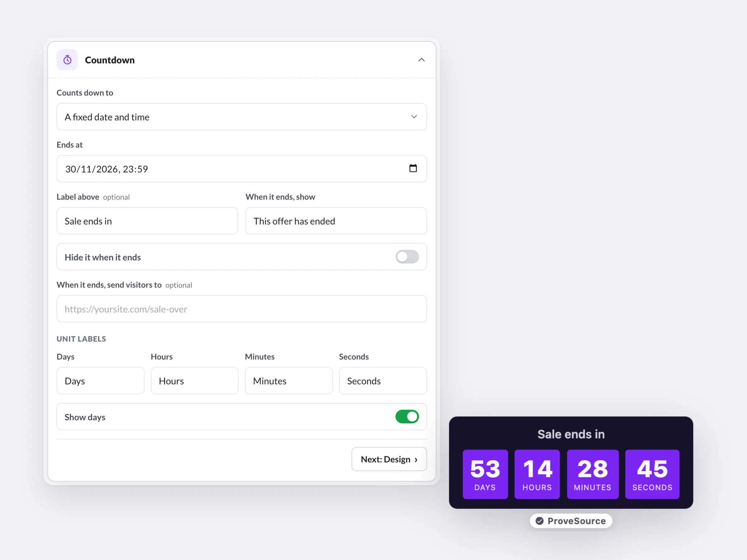Screen dimensions: 747x560
Task: Disable the Show days toggle
Action: click(407, 417)
